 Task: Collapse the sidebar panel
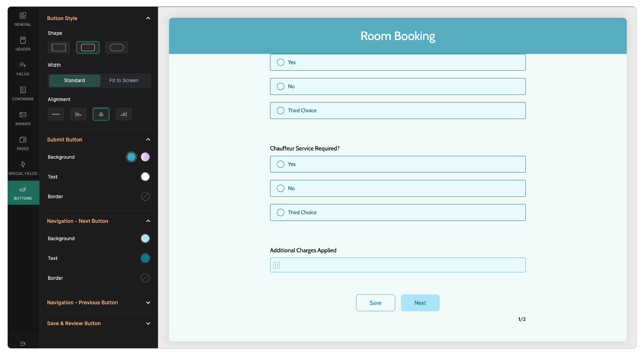coord(23,343)
